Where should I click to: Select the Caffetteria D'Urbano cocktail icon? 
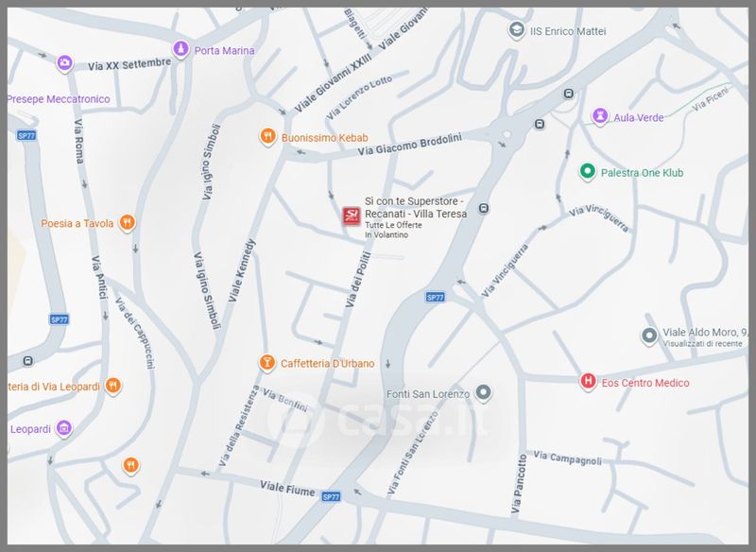click(x=267, y=363)
